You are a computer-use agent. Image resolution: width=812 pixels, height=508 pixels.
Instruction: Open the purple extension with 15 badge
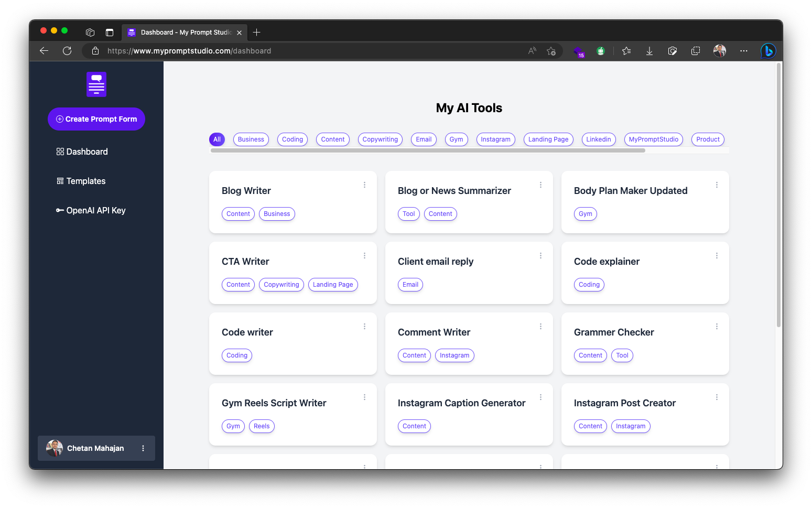point(578,51)
